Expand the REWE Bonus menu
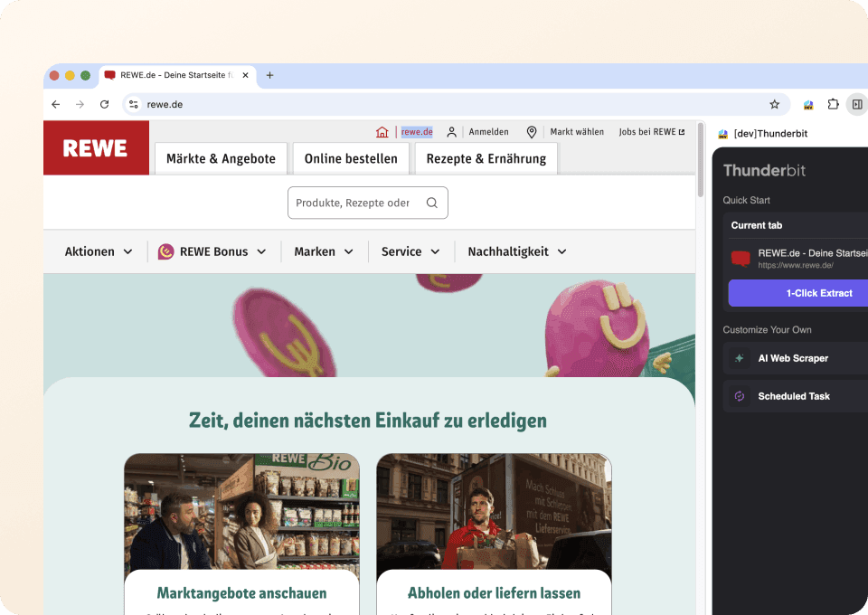The height and width of the screenshot is (615, 868). pos(213,251)
